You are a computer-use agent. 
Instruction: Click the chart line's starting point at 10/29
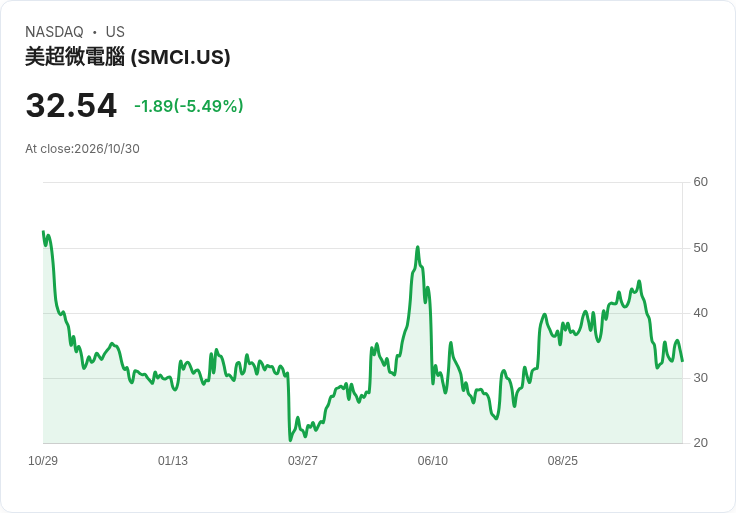(x=43, y=231)
